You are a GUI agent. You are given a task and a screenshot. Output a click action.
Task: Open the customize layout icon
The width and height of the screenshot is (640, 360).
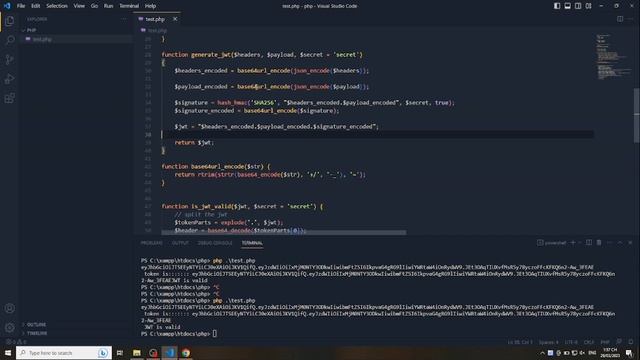point(589,6)
